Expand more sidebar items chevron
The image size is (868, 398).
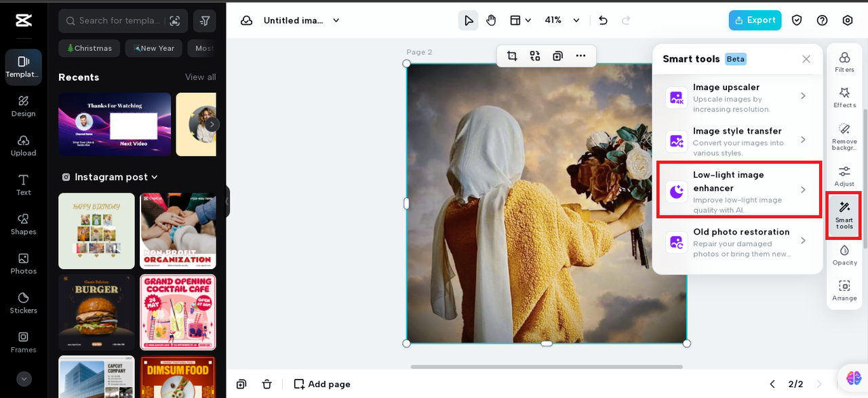click(x=24, y=379)
